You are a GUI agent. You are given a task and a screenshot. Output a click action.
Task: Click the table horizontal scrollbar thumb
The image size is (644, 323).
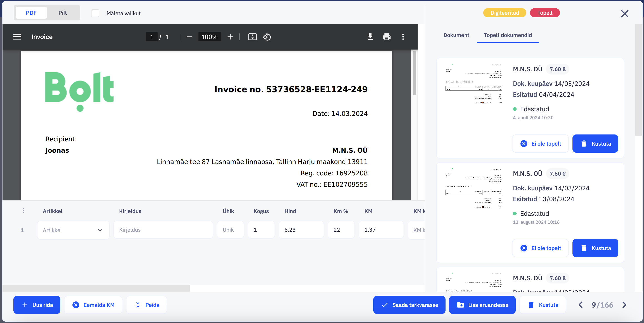96,288
